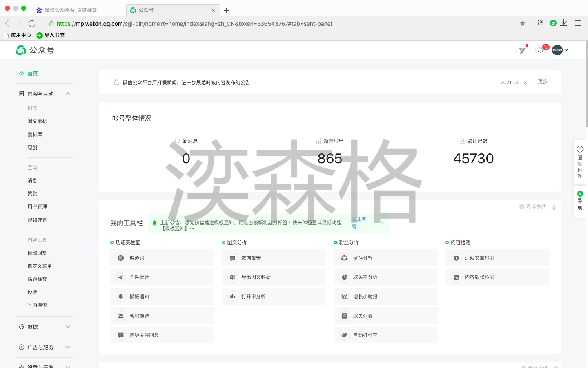Dismiss the 上新公告 notice banner

[x=383, y=223]
